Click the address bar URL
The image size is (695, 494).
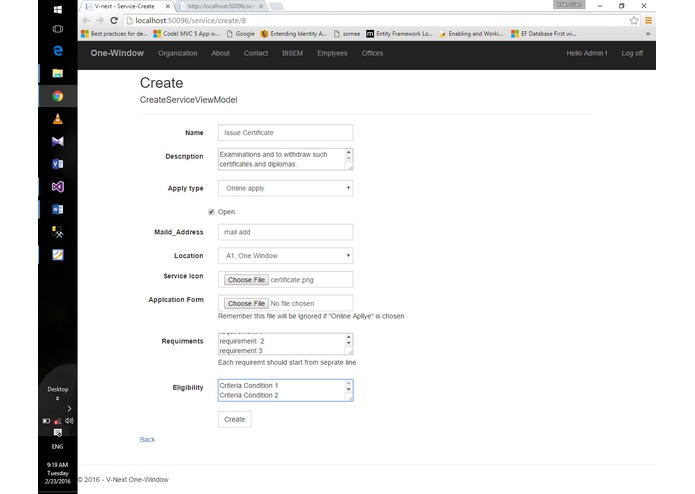click(191, 20)
